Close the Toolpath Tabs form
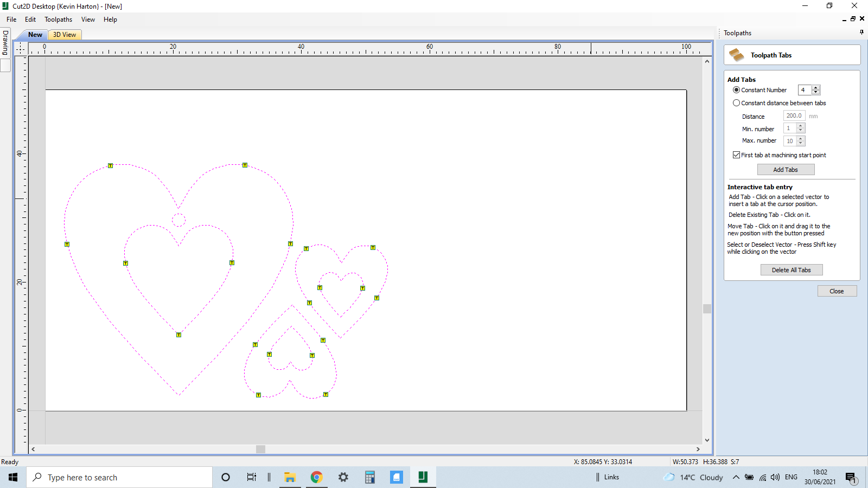The image size is (868, 488). pyautogui.click(x=837, y=291)
